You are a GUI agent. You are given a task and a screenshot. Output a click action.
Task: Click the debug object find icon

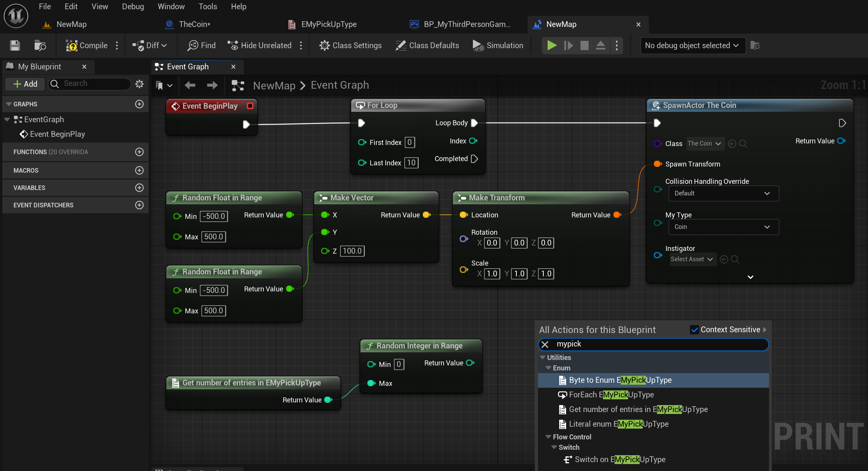(755, 45)
